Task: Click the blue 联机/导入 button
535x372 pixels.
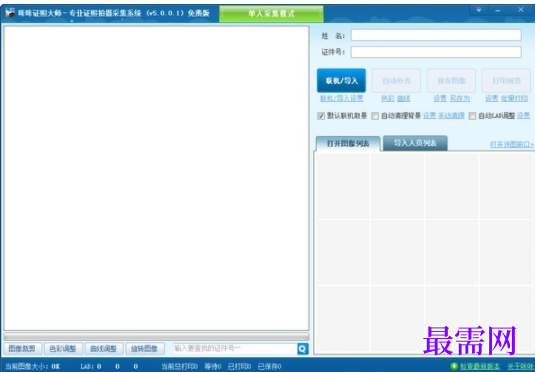Action: (x=341, y=81)
